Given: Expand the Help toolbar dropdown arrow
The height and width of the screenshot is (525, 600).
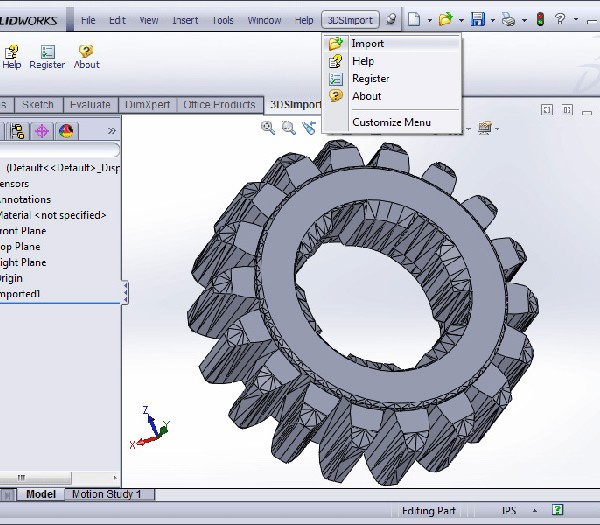Looking at the screenshot, I should click(576, 19).
